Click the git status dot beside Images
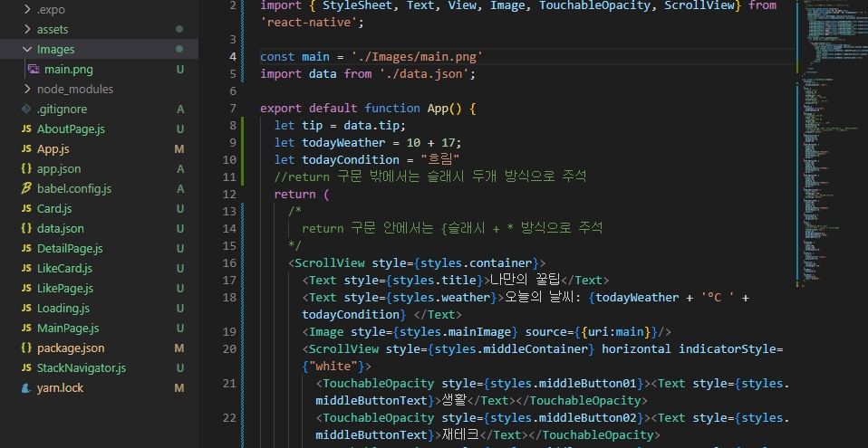Screen dimensions: 868x448 [179, 49]
